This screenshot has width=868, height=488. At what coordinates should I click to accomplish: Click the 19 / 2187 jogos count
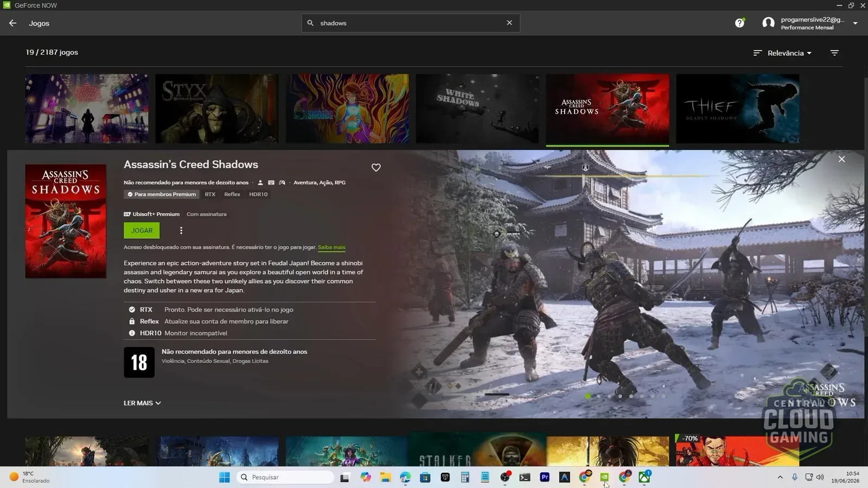click(x=52, y=53)
